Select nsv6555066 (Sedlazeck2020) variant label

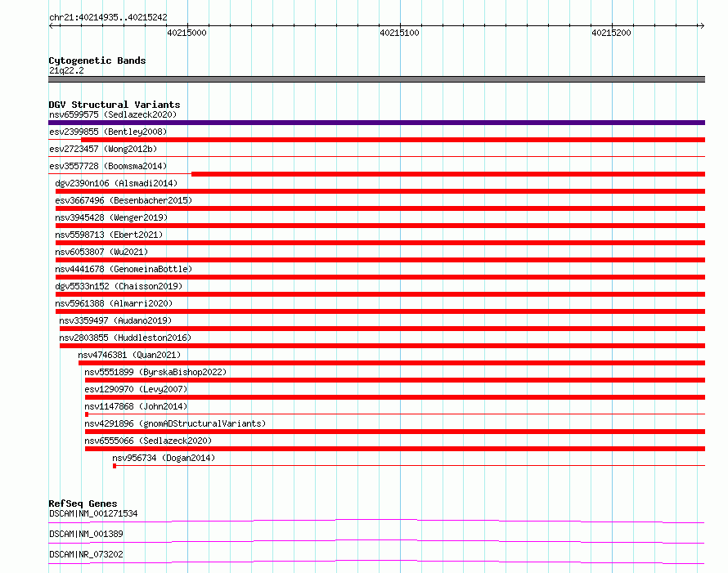click(148, 441)
